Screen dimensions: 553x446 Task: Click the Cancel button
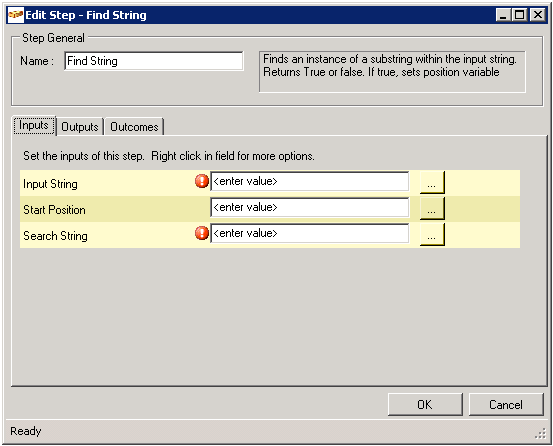[x=506, y=404]
